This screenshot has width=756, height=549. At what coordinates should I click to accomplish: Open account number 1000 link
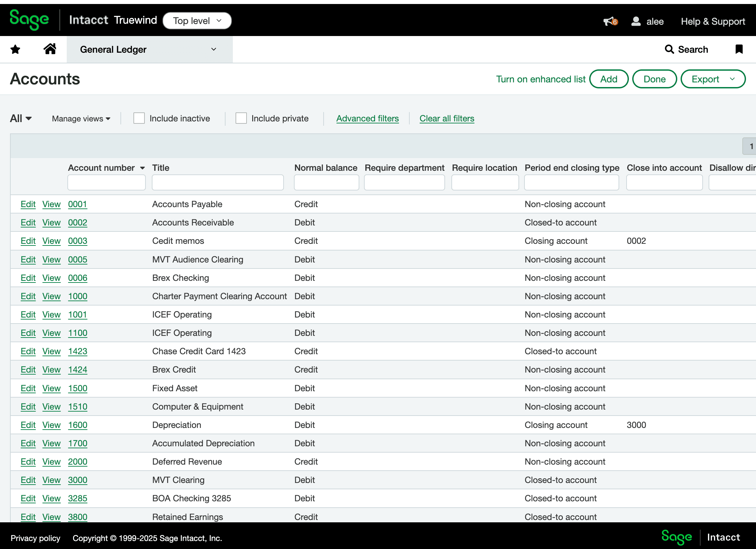click(x=77, y=296)
